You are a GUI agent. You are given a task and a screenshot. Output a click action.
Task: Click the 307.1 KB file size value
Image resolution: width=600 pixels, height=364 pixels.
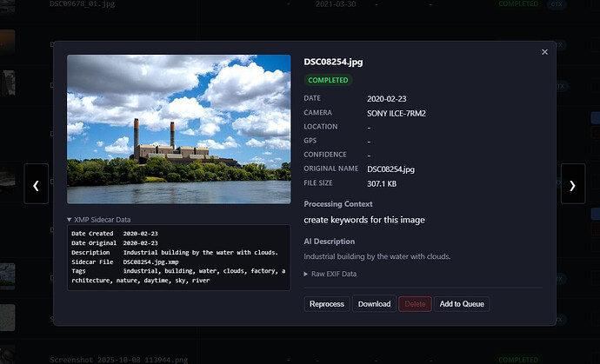point(383,183)
